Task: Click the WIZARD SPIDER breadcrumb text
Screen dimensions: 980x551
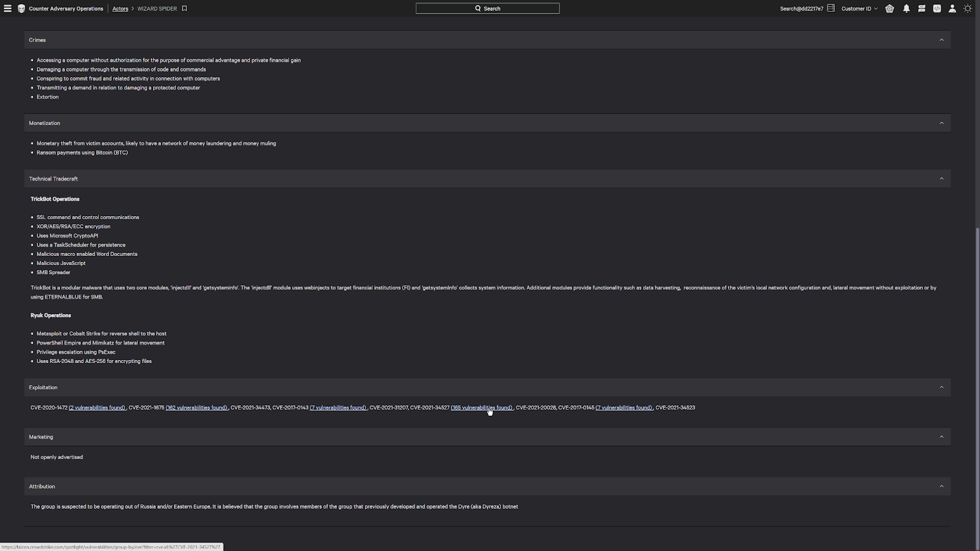Action: (157, 9)
